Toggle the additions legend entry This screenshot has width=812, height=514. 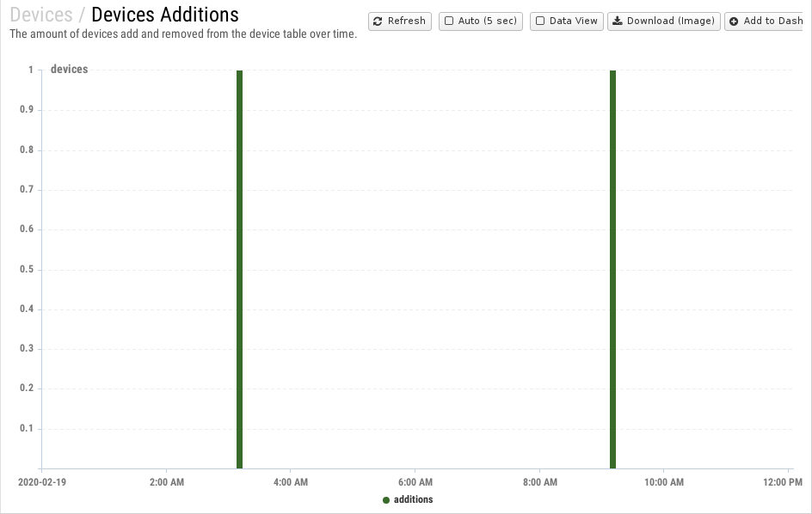(408, 499)
